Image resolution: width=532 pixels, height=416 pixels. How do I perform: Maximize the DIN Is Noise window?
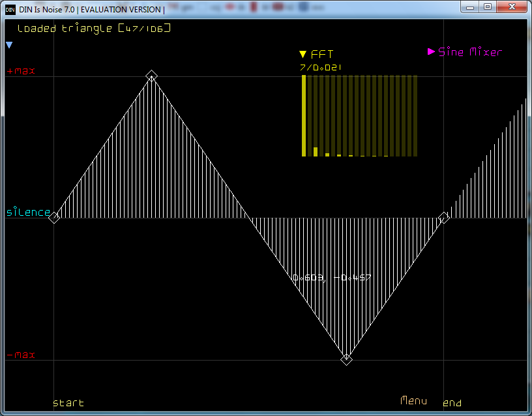click(x=488, y=7)
